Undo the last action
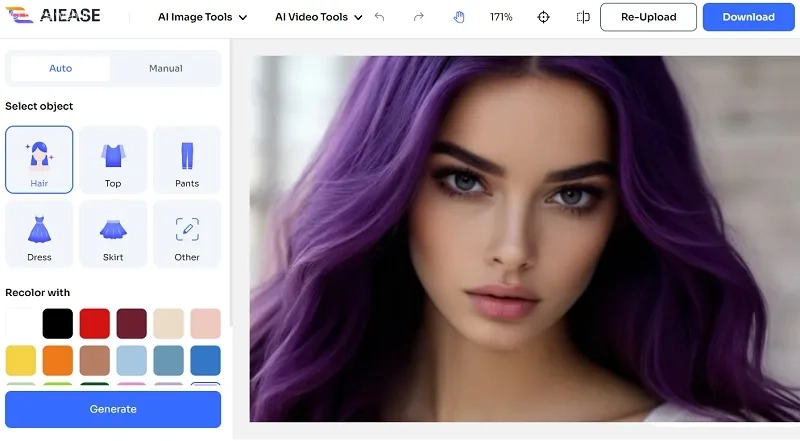The height and width of the screenshot is (441, 800). (x=379, y=17)
